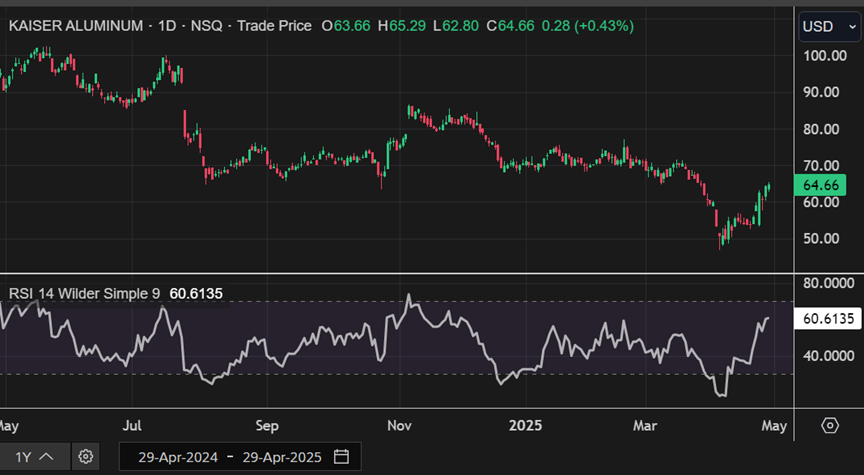Click the Sep marker on time axis
The image size is (864, 475).
coord(267,425)
